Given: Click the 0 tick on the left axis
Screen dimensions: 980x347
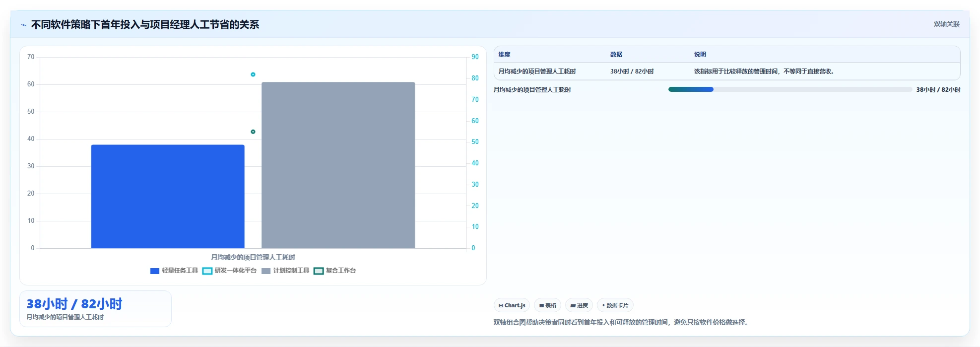Looking at the screenshot, I should click(33, 248).
